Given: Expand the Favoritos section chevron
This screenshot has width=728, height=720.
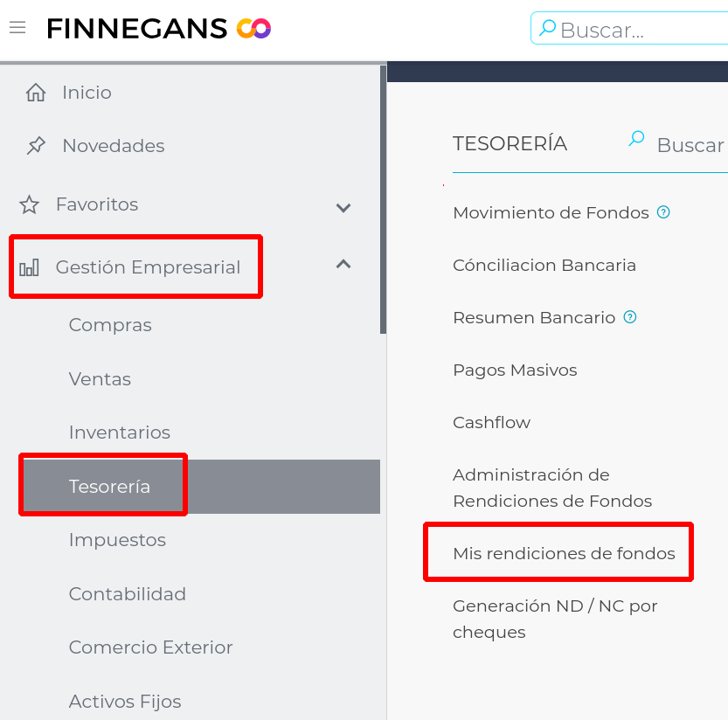Looking at the screenshot, I should click(343, 207).
